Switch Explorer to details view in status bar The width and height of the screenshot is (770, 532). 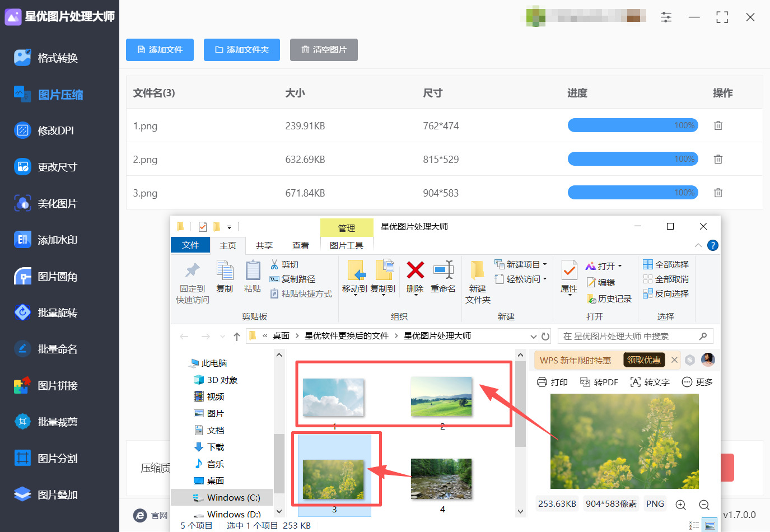694,525
